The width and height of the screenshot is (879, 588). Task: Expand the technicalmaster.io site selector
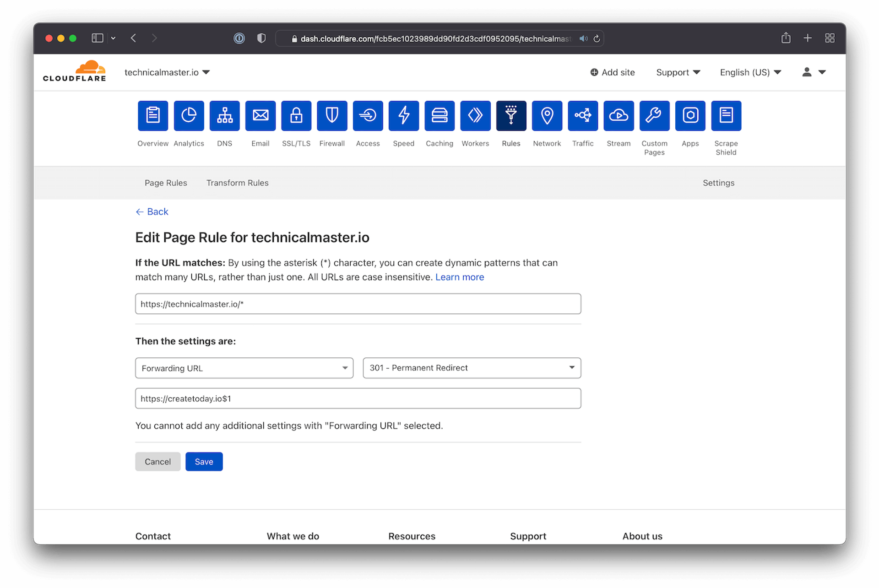pos(167,72)
